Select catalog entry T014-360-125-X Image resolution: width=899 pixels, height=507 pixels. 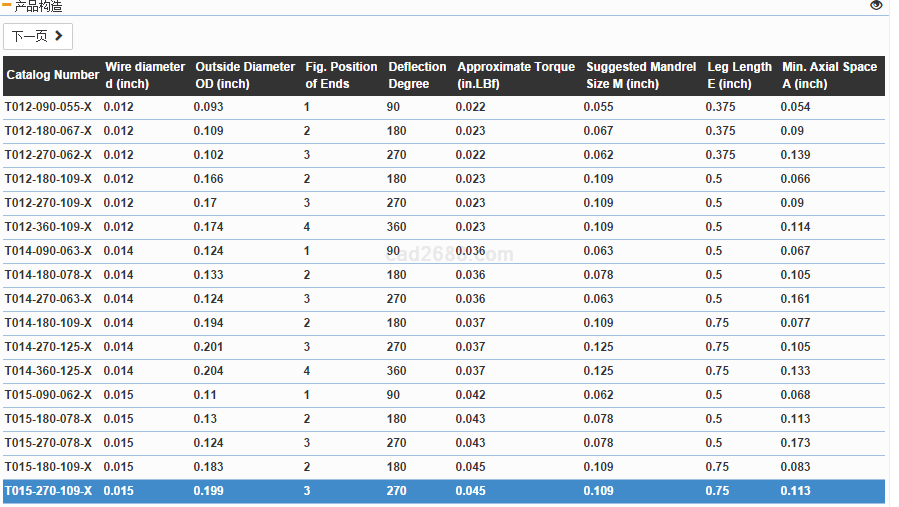click(x=48, y=371)
